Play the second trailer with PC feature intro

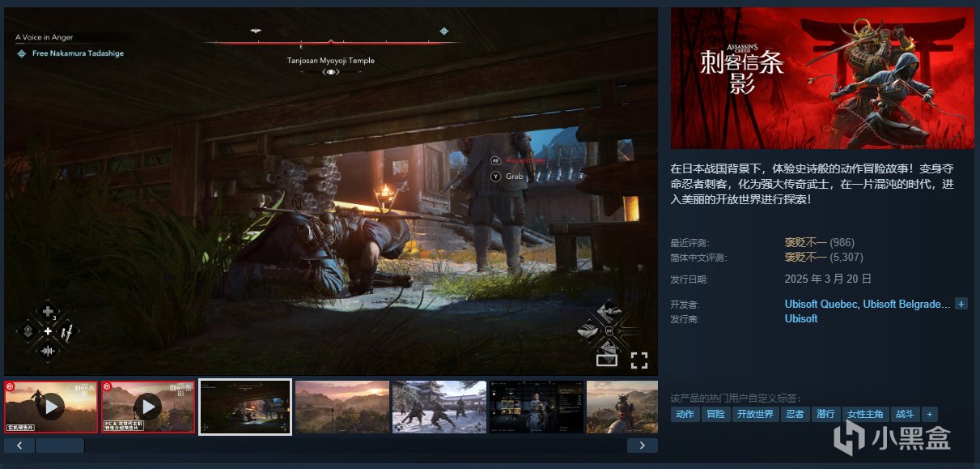pyautogui.click(x=148, y=407)
